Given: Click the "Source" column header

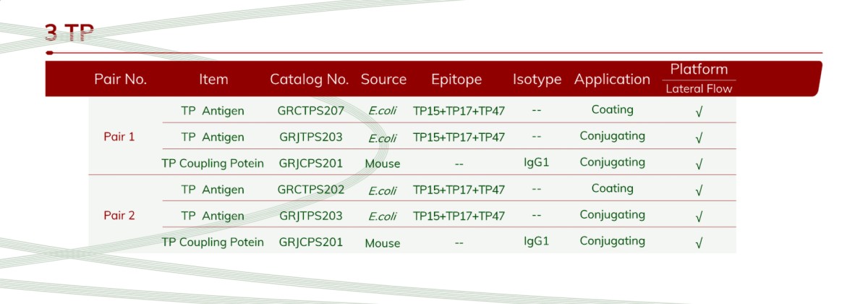Looking at the screenshot, I should pyautogui.click(x=383, y=80).
